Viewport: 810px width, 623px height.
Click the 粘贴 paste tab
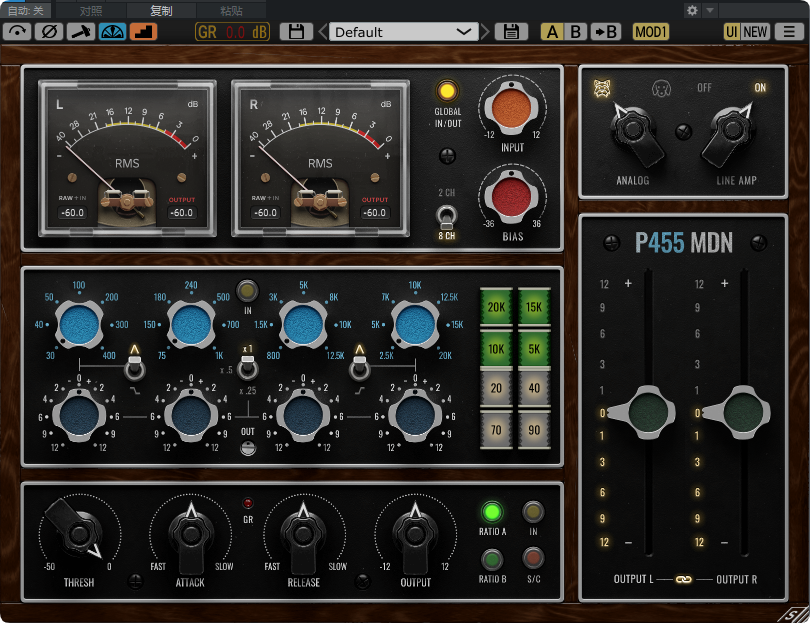pos(231,10)
